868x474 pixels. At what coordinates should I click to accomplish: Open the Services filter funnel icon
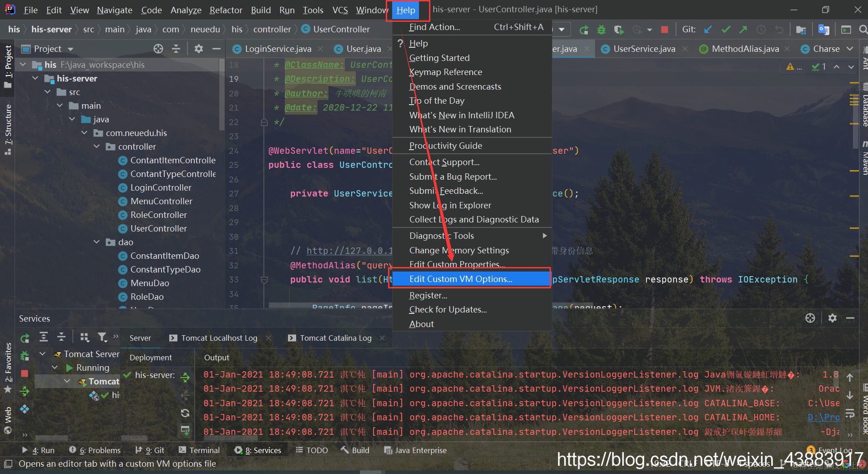(102, 337)
